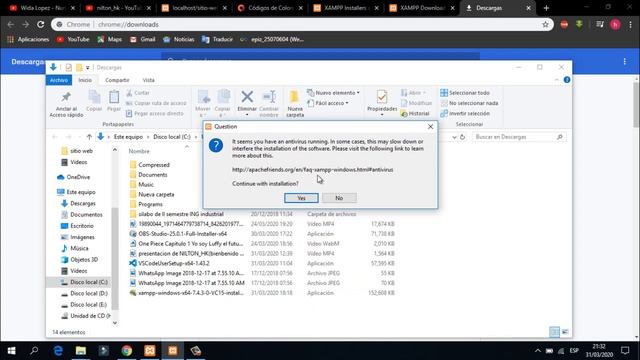Select the xampp-windows-x64-7.4.3 installer file
The image size is (640, 360).
tap(187, 293)
